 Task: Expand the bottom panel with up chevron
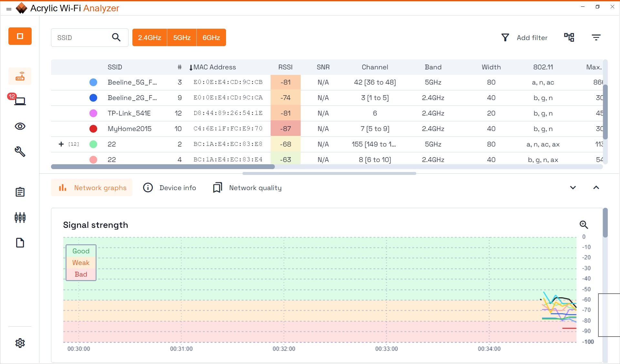pos(596,187)
